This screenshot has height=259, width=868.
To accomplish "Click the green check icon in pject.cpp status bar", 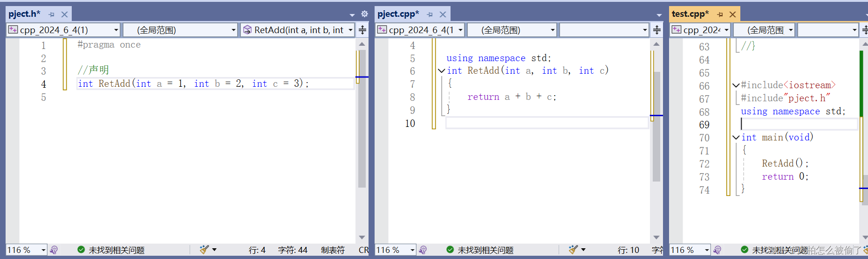I will 450,250.
